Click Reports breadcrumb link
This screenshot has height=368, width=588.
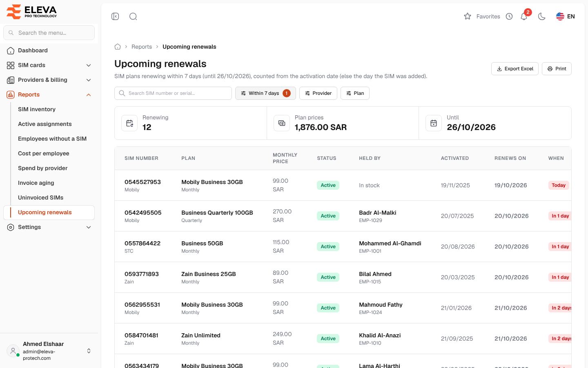142,47
